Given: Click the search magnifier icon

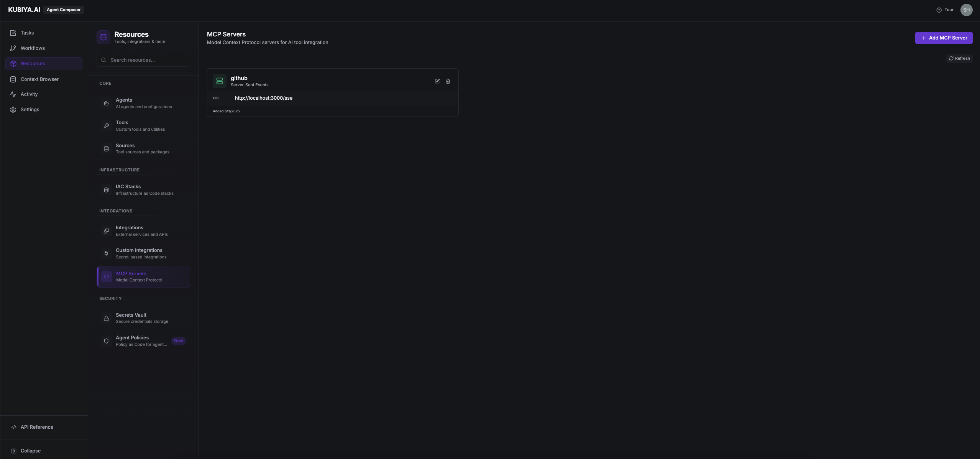Looking at the screenshot, I should (x=103, y=60).
